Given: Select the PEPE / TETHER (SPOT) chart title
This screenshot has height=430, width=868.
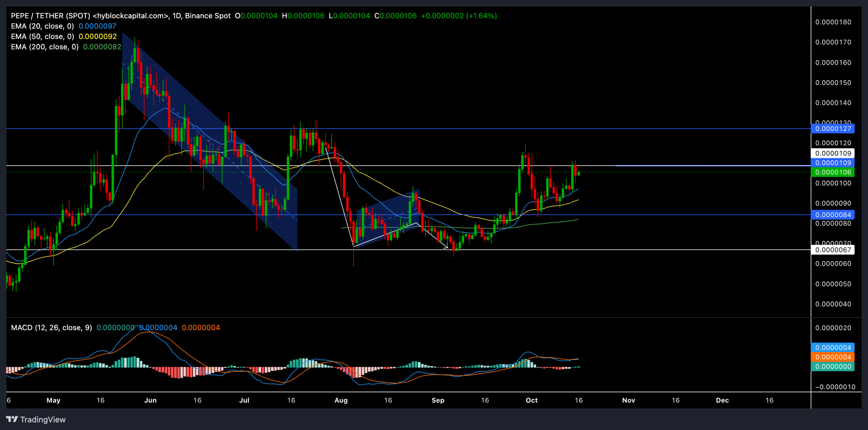Looking at the screenshot, I should click(x=51, y=16).
